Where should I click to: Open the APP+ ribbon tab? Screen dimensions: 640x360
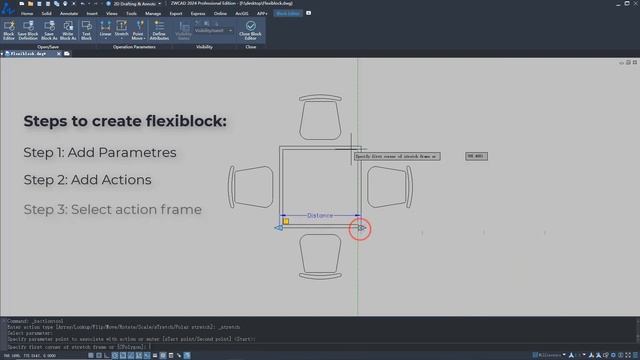pyautogui.click(x=262, y=13)
